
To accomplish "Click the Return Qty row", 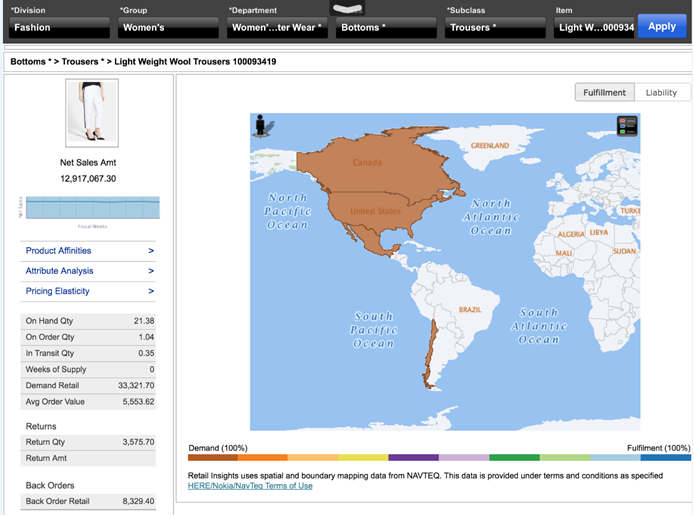I will [x=88, y=442].
